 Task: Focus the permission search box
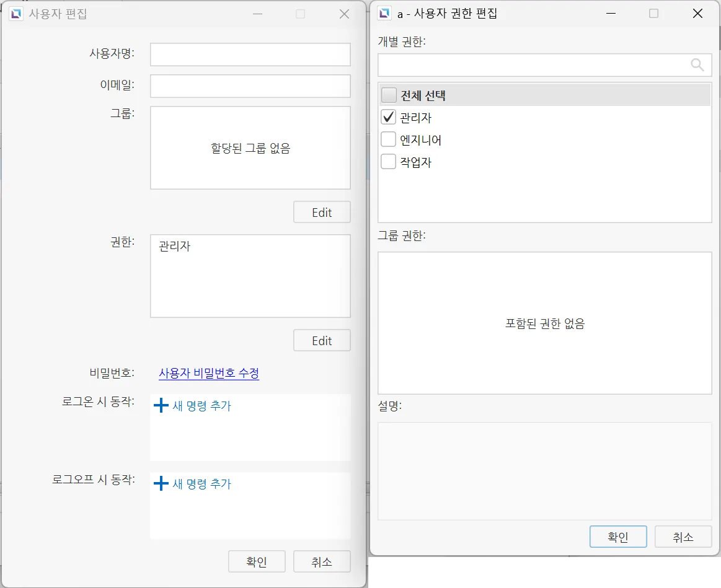coord(533,65)
